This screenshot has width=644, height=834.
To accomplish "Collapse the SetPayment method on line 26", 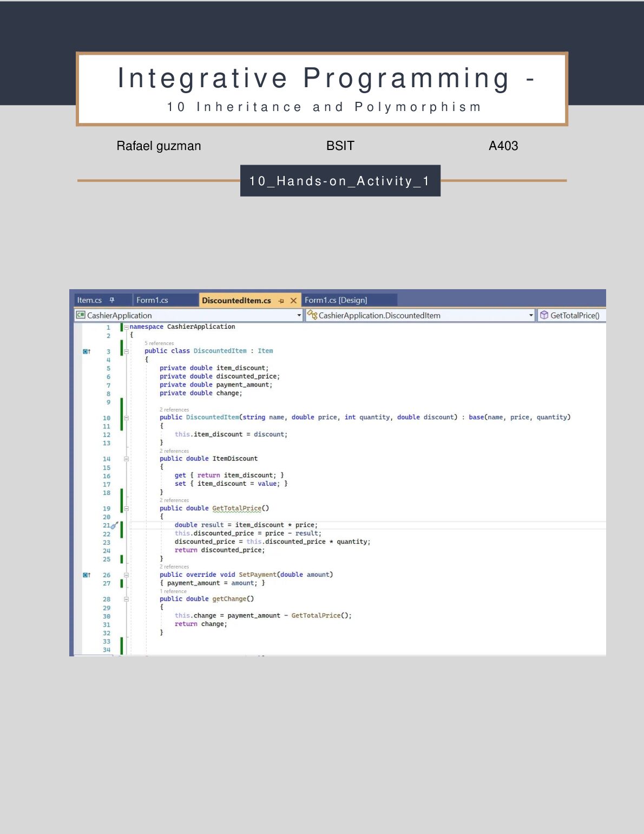I will pyautogui.click(x=126, y=575).
